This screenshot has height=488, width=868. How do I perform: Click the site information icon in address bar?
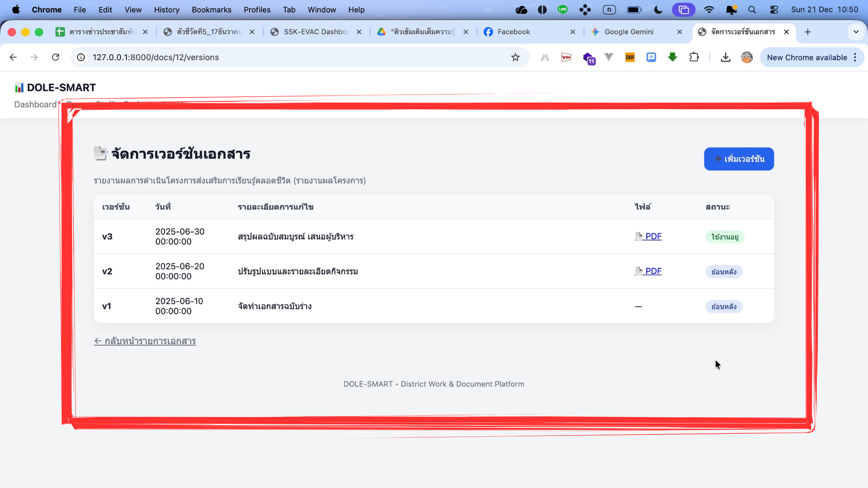pyautogui.click(x=81, y=57)
